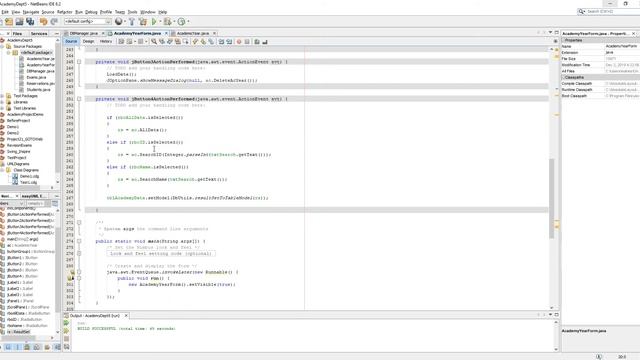640x360 pixels.
Task: Click the Output panel rerun green arrow icon
Action: (67, 323)
